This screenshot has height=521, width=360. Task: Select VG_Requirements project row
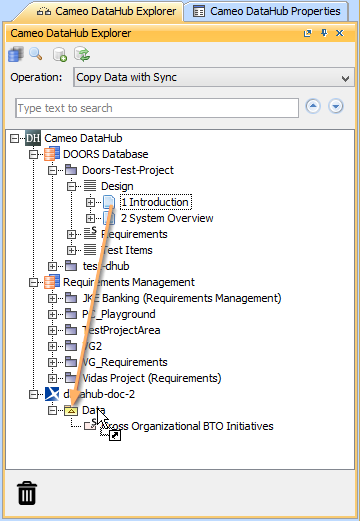coord(125,362)
